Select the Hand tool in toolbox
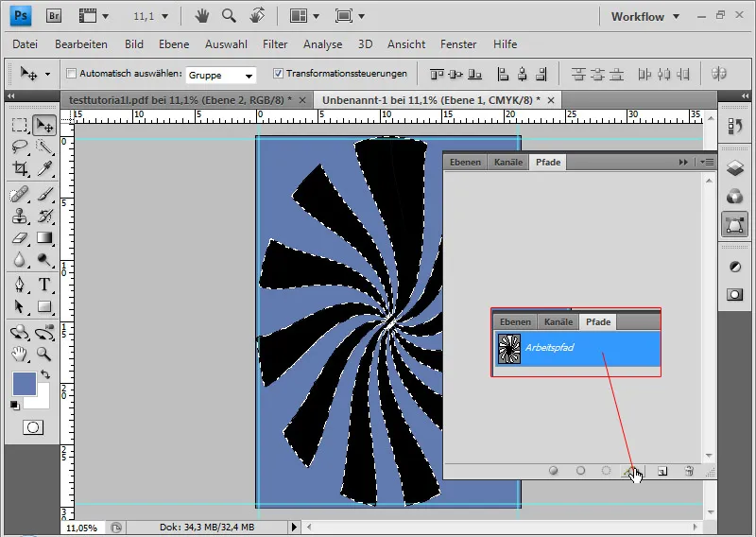The width and height of the screenshot is (756, 537). [x=19, y=355]
